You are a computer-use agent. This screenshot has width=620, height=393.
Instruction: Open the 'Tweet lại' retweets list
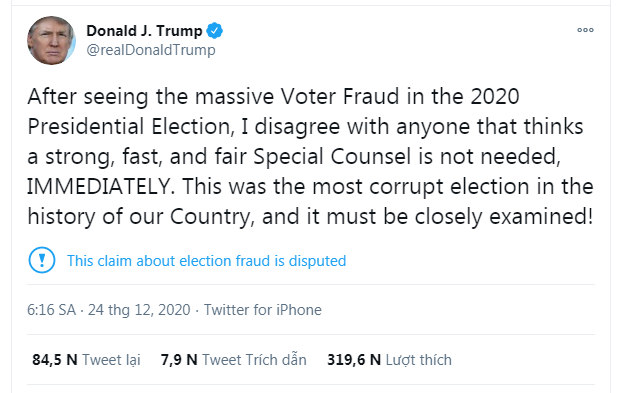point(111,360)
